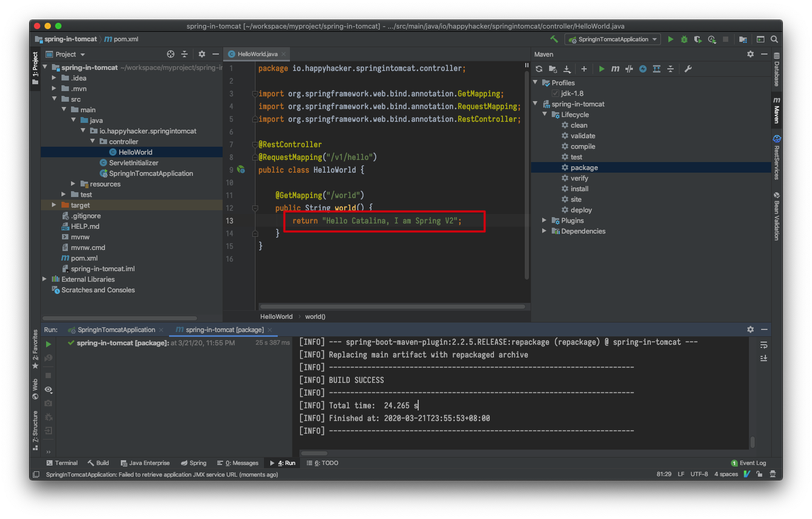The height and width of the screenshot is (519, 812).
Task: Open the Project view selector dropdown
Action: (x=65, y=54)
